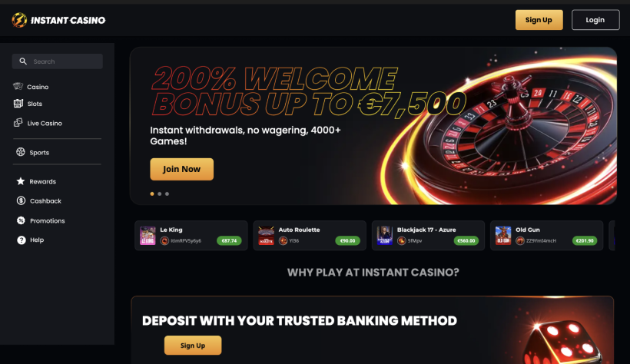This screenshot has width=630, height=364.
Task: Click the Promotions percent badge icon
Action: click(x=21, y=220)
